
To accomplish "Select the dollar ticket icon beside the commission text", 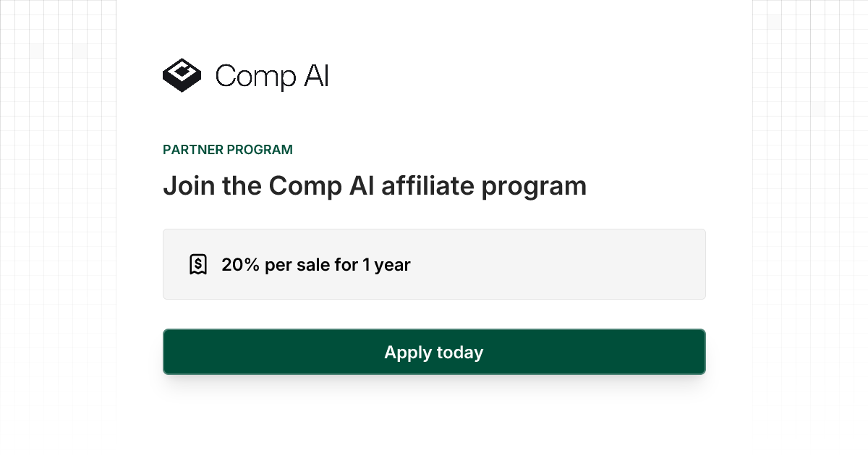I will pos(198,263).
